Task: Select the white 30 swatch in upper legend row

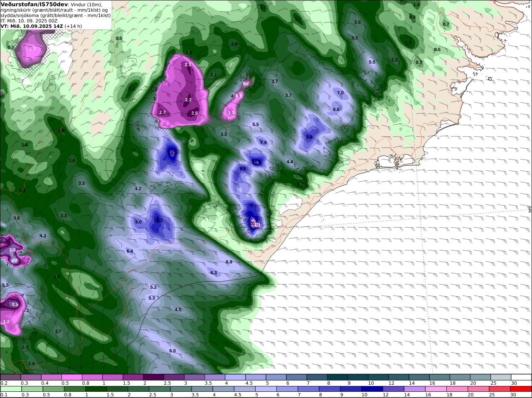Action: point(522,377)
